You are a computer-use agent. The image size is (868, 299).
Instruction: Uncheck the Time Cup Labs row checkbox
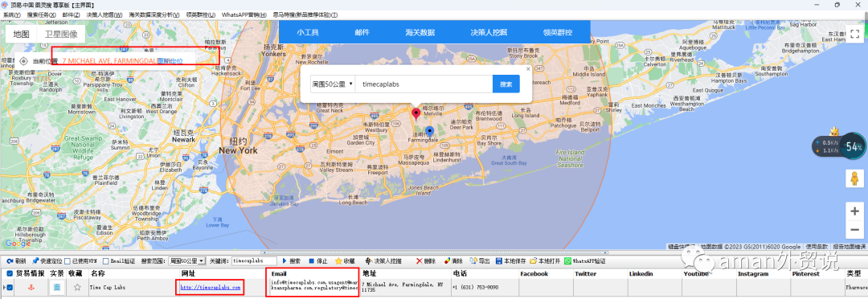point(10,288)
